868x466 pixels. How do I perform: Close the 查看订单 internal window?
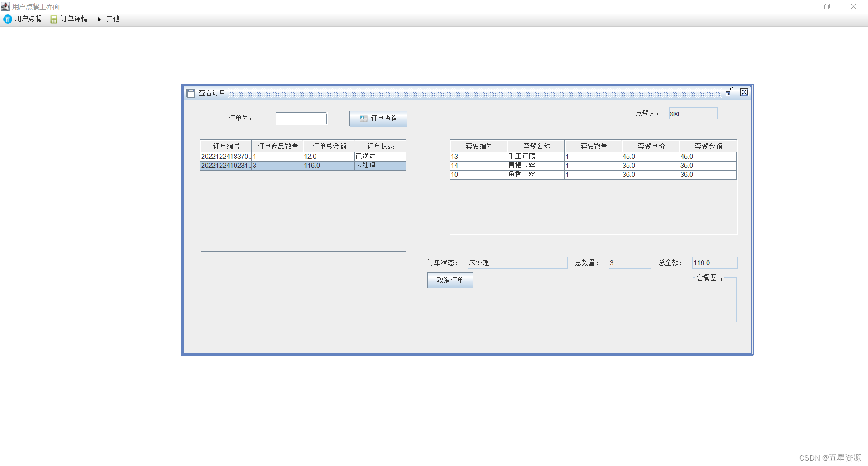tap(744, 92)
